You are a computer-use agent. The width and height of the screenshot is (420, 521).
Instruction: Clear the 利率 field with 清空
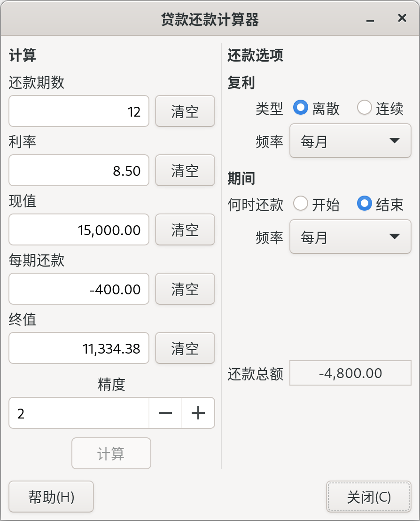pyautogui.click(x=185, y=170)
